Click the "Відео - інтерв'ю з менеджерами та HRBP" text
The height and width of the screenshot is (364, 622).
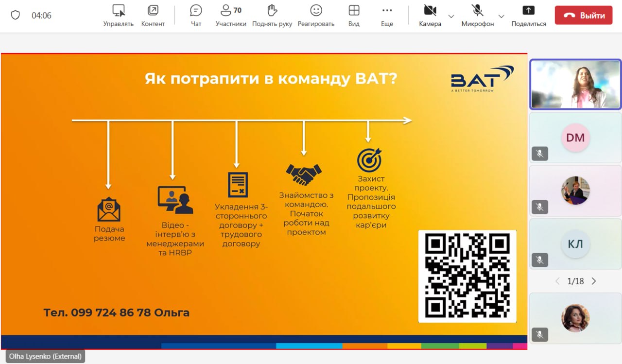pos(175,239)
